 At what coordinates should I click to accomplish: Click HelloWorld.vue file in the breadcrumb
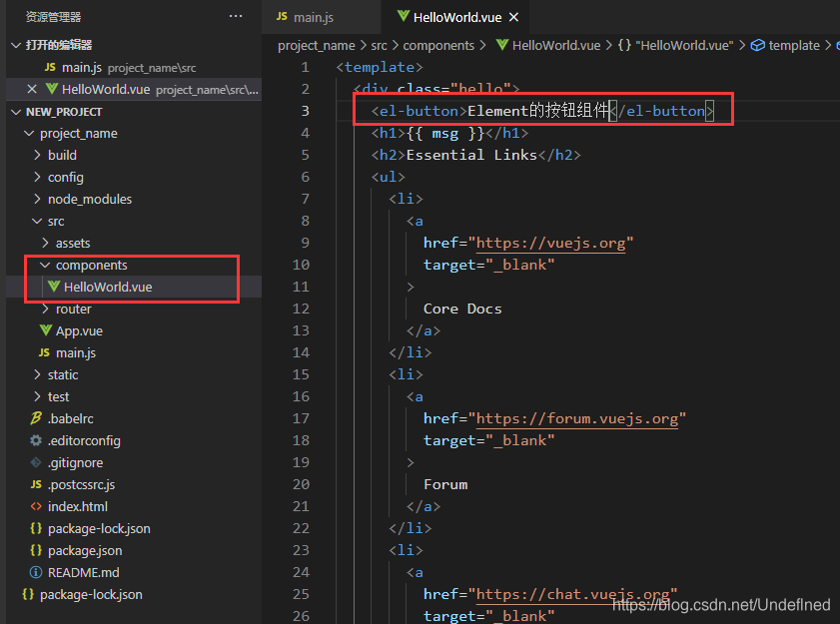click(x=548, y=46)
